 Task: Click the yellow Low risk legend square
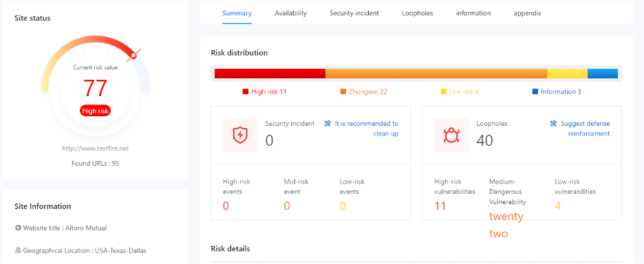pyautogui.click(x=444, y=92)
